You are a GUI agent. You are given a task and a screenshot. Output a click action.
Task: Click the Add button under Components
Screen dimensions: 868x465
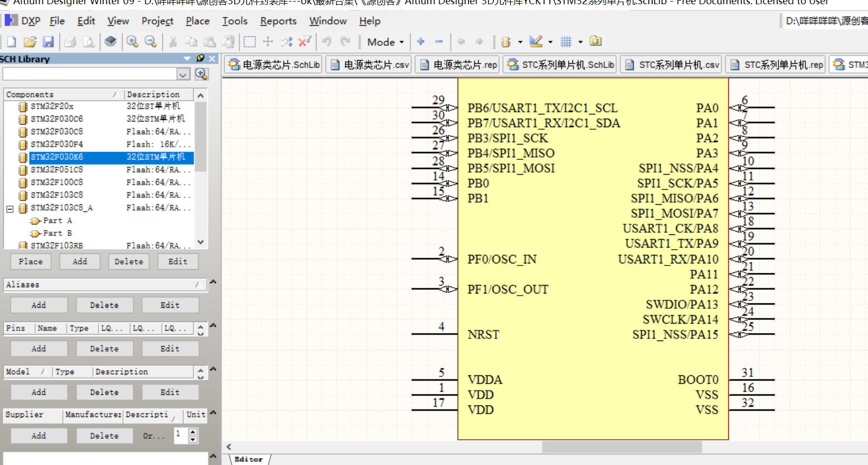(x=80, y=262)
